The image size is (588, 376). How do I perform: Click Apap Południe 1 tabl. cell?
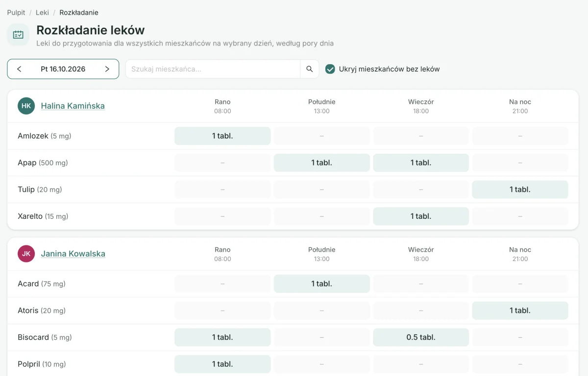coord(322,163)
